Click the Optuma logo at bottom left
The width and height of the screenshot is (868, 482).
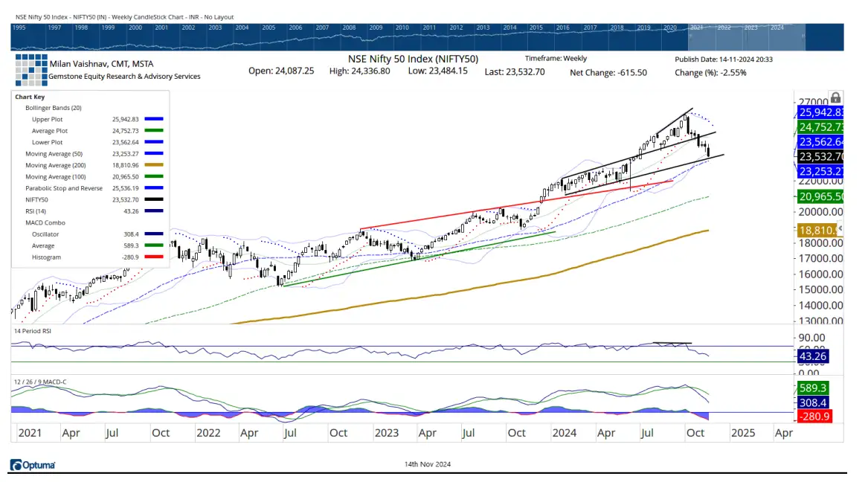[x=33, y=465]
